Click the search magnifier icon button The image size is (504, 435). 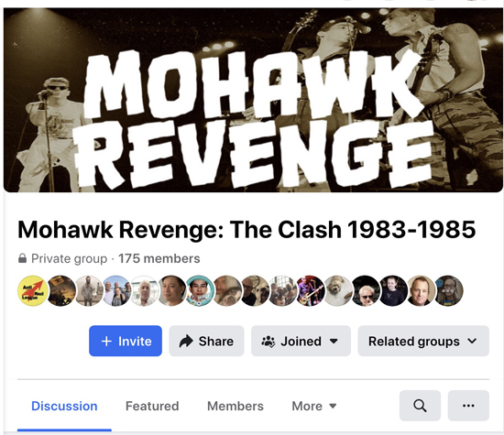(420, 406)
